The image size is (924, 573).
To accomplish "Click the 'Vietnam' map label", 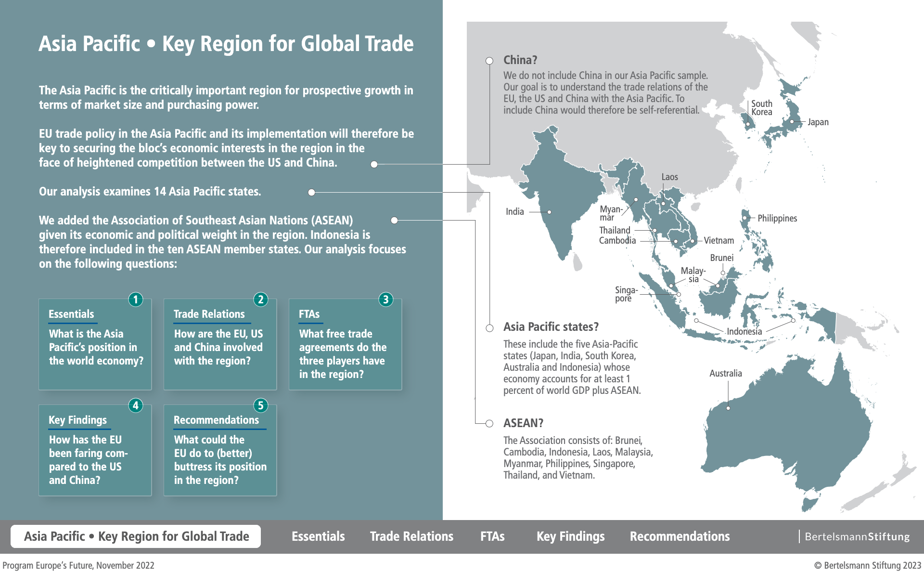I will click(719, 240).
